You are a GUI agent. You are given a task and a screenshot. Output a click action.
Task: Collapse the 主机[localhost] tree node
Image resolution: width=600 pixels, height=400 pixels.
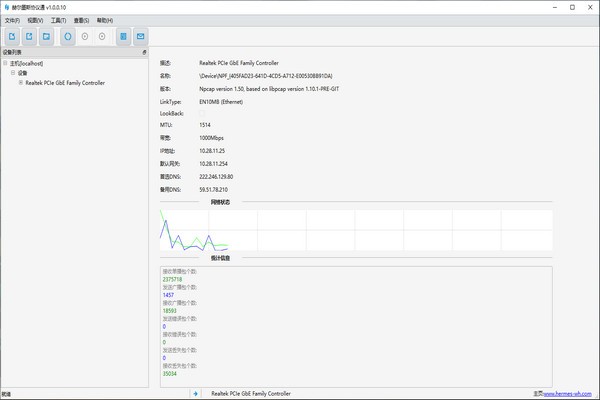point(5,63)
